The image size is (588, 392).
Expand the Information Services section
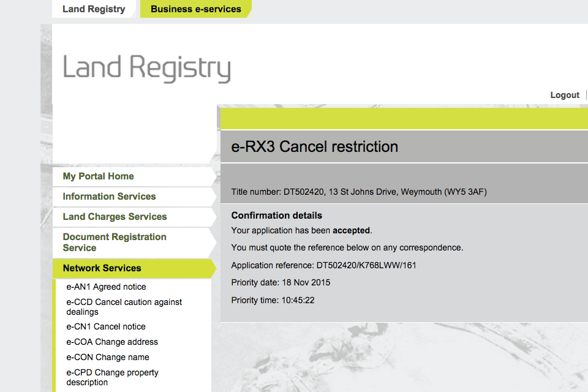click(x=109, y=197)
